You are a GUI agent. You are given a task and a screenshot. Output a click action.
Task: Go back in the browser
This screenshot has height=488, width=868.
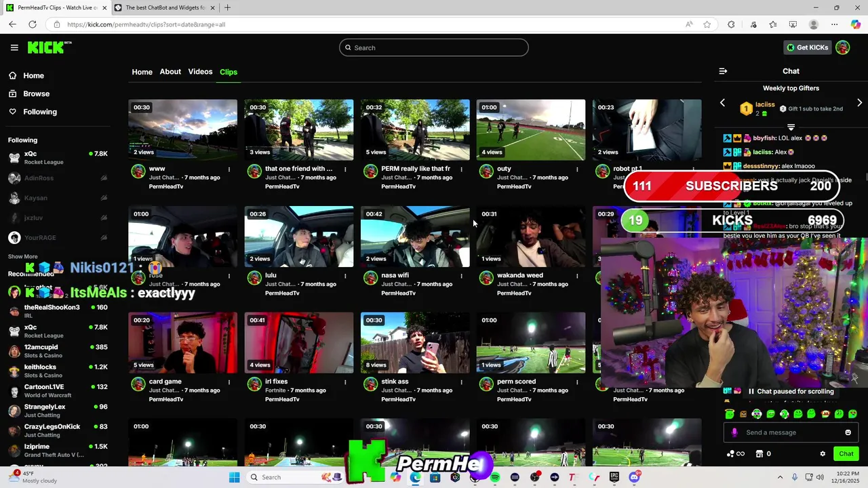coord(12,24)
